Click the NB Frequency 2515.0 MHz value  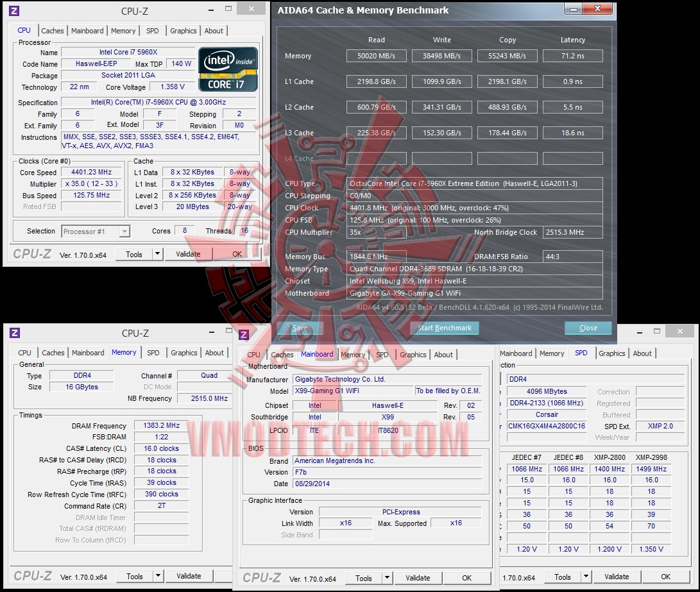coord(205,398)
